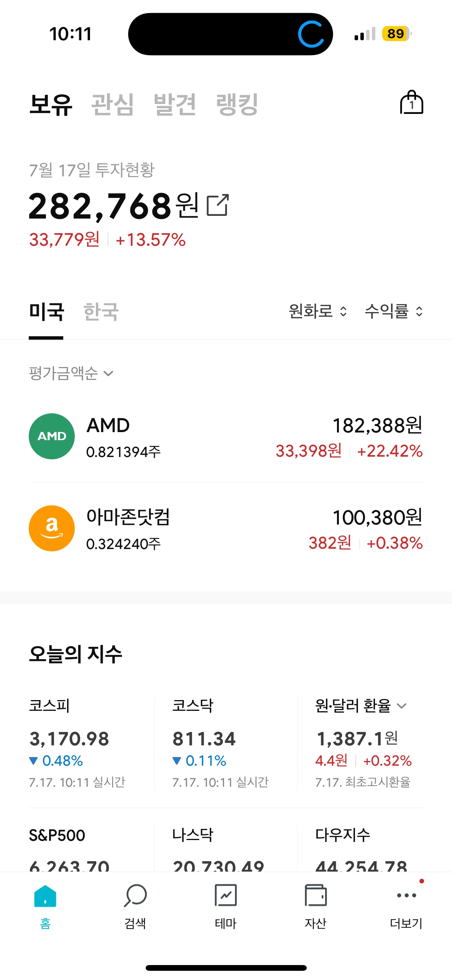Open 아마존닷컴 holding row 100,380원
Screen dimensions: 452x980
click(226, 528)
